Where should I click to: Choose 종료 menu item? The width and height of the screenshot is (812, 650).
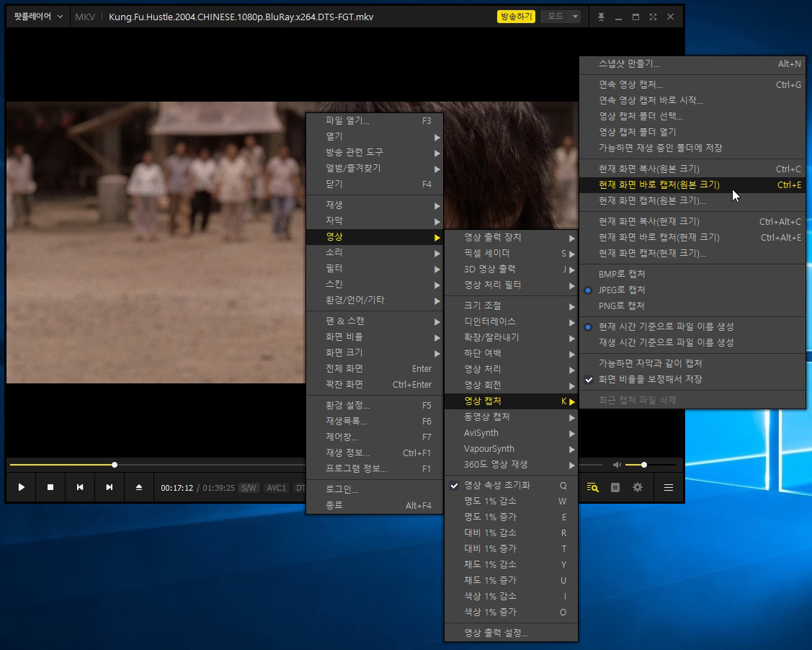coord(375,505)
